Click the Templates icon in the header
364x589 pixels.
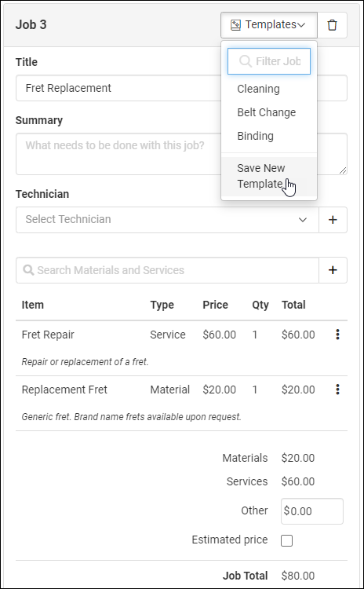[235, 25]
